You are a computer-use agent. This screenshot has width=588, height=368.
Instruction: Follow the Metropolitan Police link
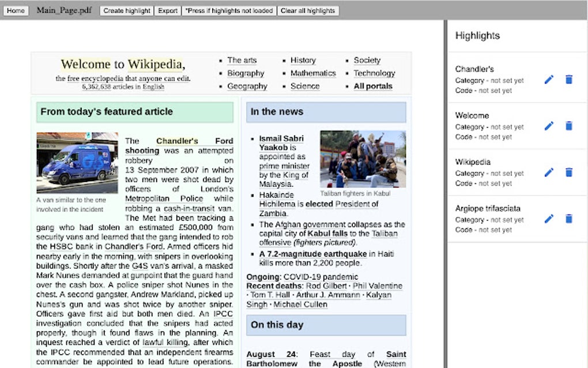[x=164, y=198]
